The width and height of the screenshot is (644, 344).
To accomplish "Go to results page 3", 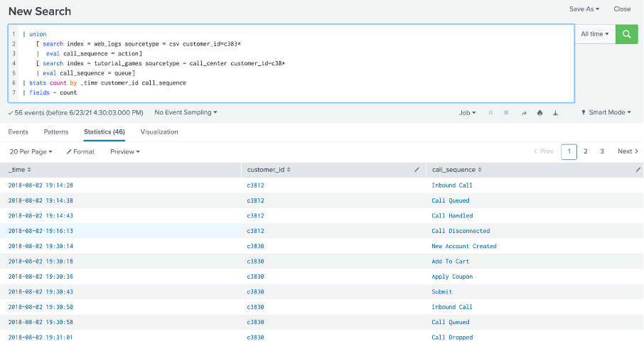I will [x=602, y=151].
